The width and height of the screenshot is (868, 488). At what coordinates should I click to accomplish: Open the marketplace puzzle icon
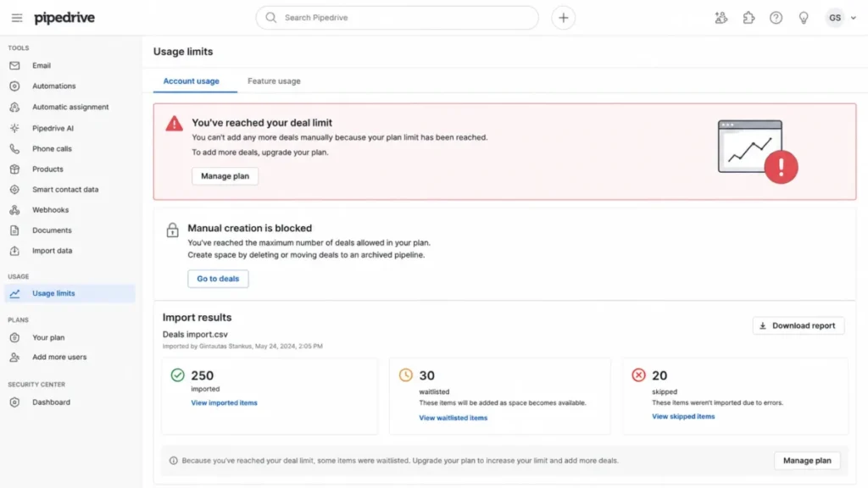[x=748, y=18]
